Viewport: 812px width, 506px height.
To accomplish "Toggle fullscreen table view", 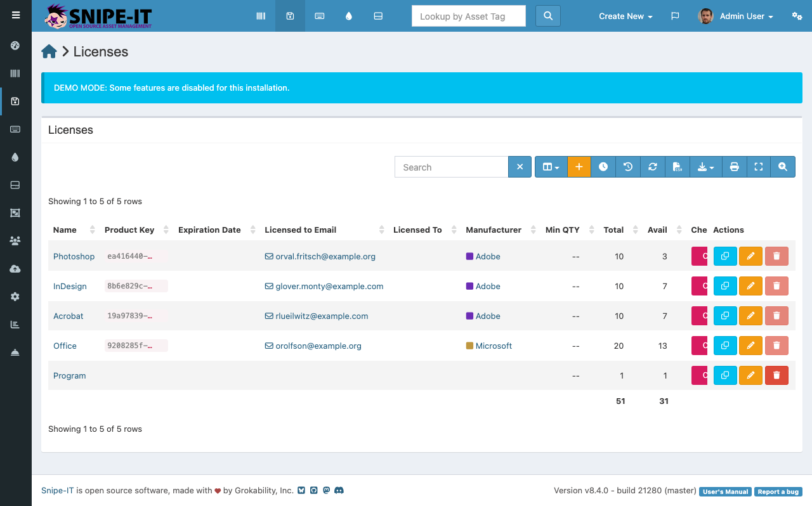I will pyautogui.click(x=759, y=167).
